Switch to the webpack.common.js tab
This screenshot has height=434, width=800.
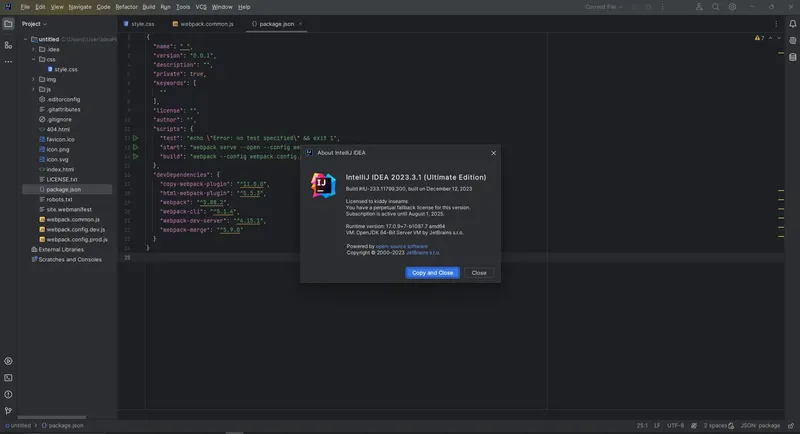click(203, 24)
